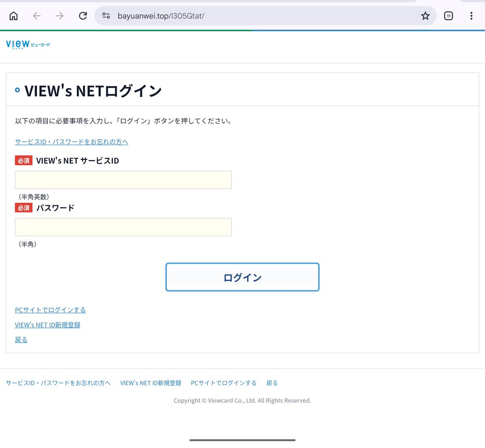
Task: Open the browser three-dot menu
Action: 471,16
